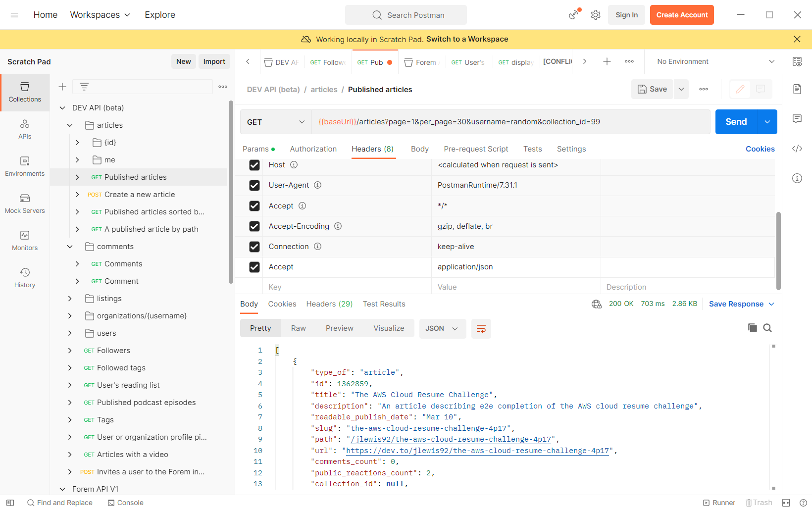The width and height of the screenshot is (812, 510).
Task: Expand the comments folder
Action: [x=69, y=246]
